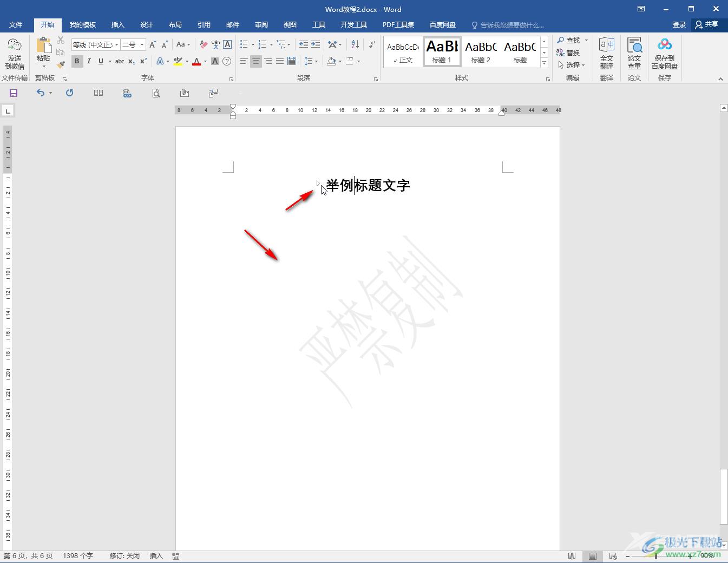
Task: Toggle Subscript formatting
Action: tap(132, 61)
